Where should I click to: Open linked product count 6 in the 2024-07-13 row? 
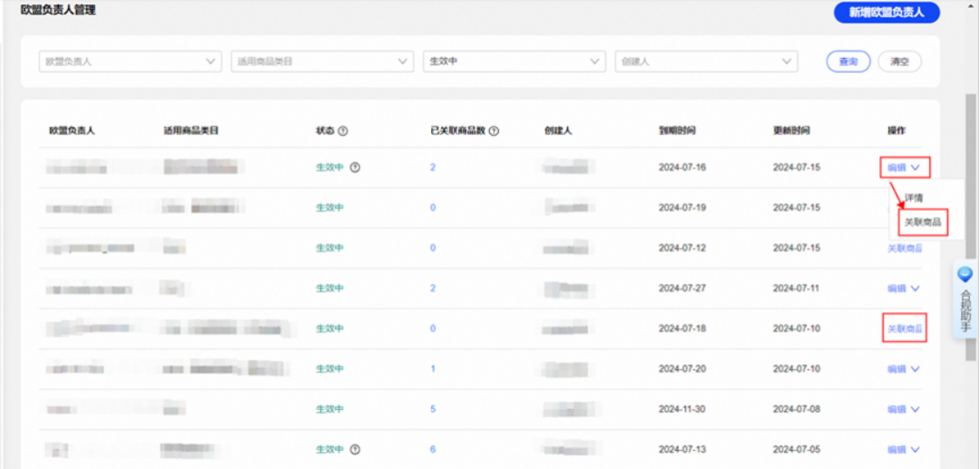(433, 449)
